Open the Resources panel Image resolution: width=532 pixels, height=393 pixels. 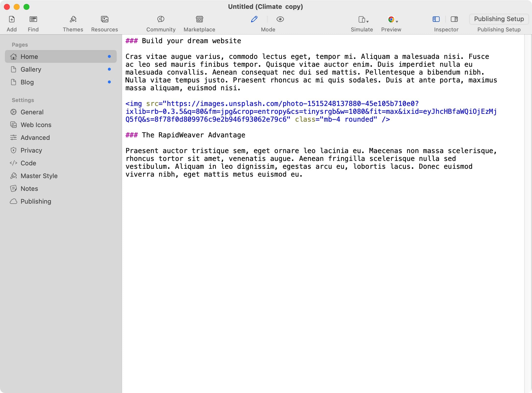104,19
